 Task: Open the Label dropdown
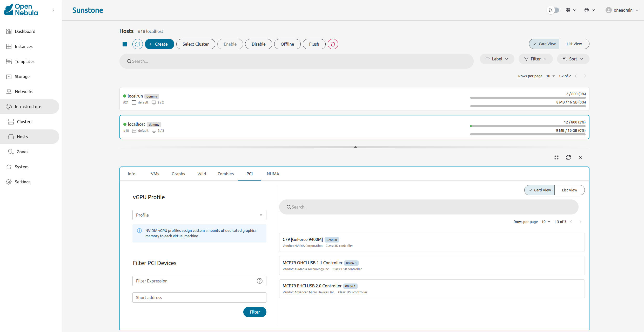497,59
